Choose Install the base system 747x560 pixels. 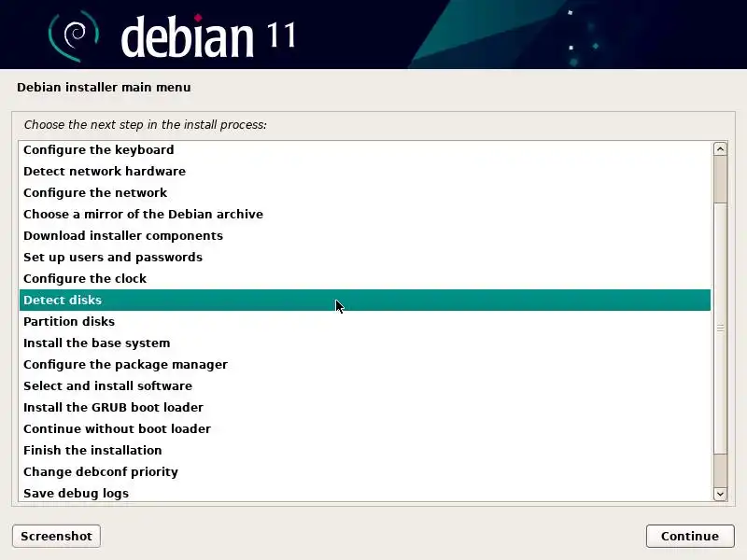365,343
